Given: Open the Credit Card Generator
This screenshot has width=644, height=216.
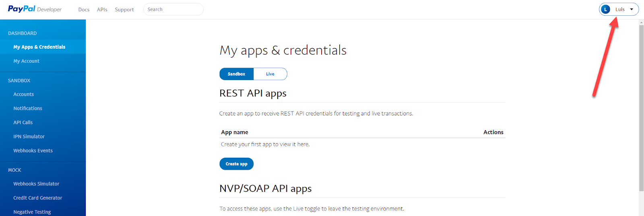Looking at the screenshot, I should pos(38,198).
